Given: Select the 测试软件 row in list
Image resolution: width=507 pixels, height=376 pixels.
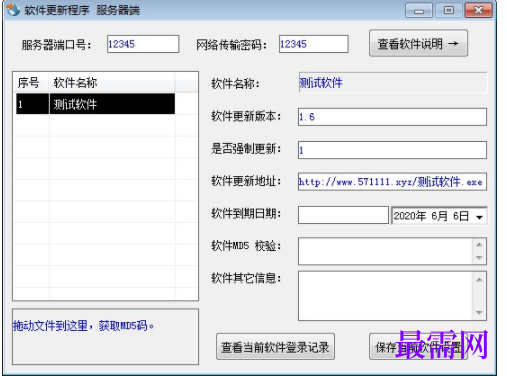Looking at the screenshot, I should (x=95, y=104).
